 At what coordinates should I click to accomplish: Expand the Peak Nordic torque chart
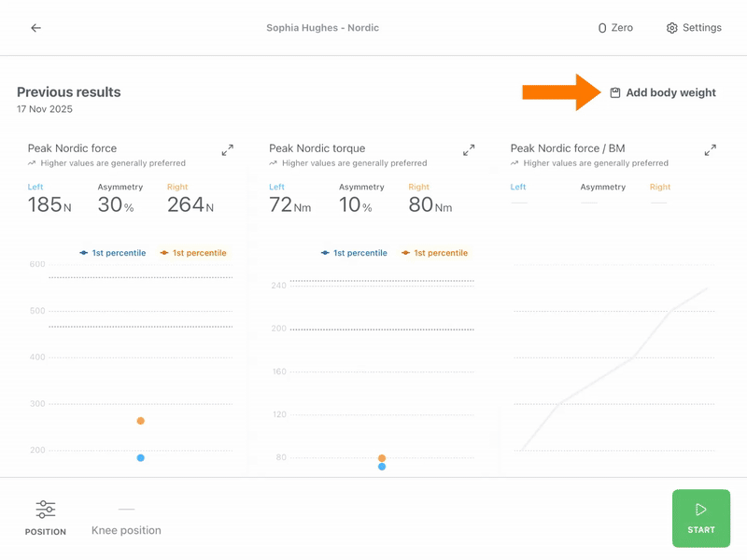[x=469, y=150]
